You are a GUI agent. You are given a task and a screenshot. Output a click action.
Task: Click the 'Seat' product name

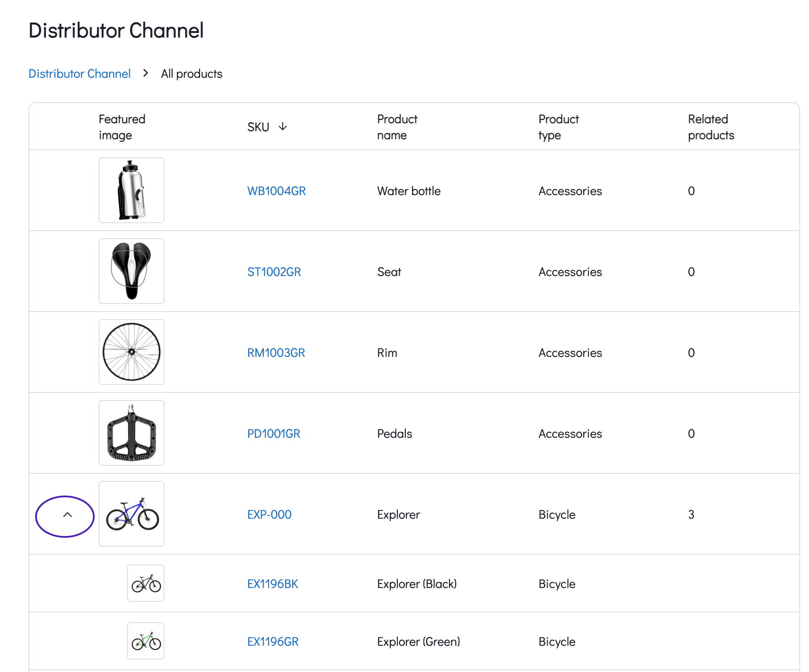[x=389, y=272]
